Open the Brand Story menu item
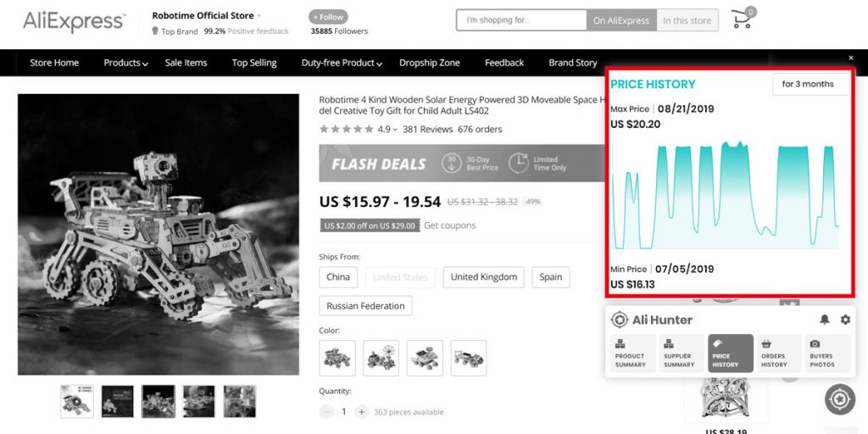 [x=573, y=63]
